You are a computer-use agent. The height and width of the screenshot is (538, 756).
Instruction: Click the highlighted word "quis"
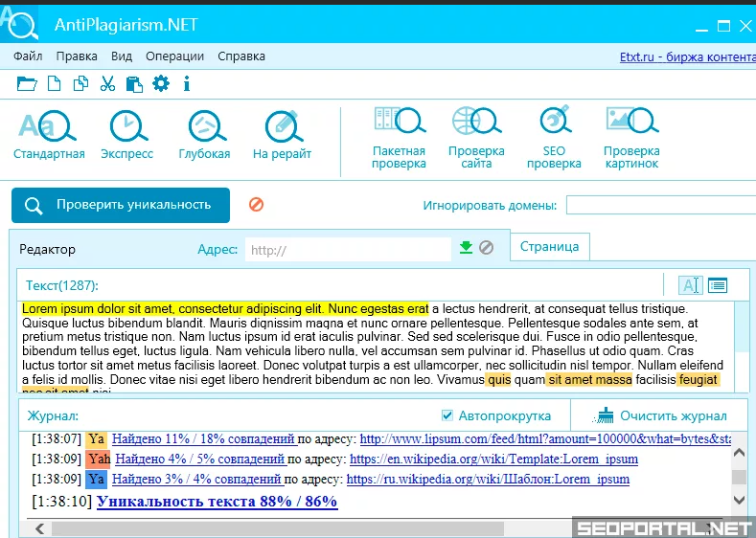(x=498, y=379)
